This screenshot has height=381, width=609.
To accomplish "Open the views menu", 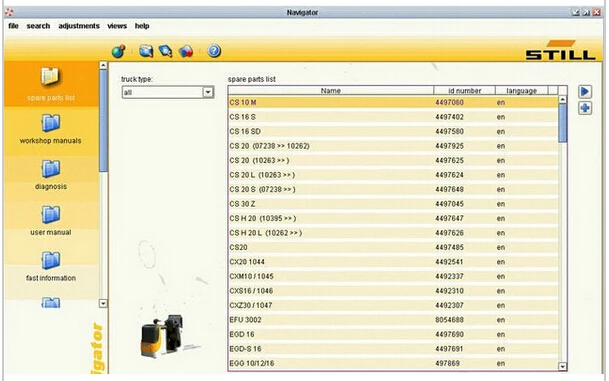I will click(x=117, y=26).
